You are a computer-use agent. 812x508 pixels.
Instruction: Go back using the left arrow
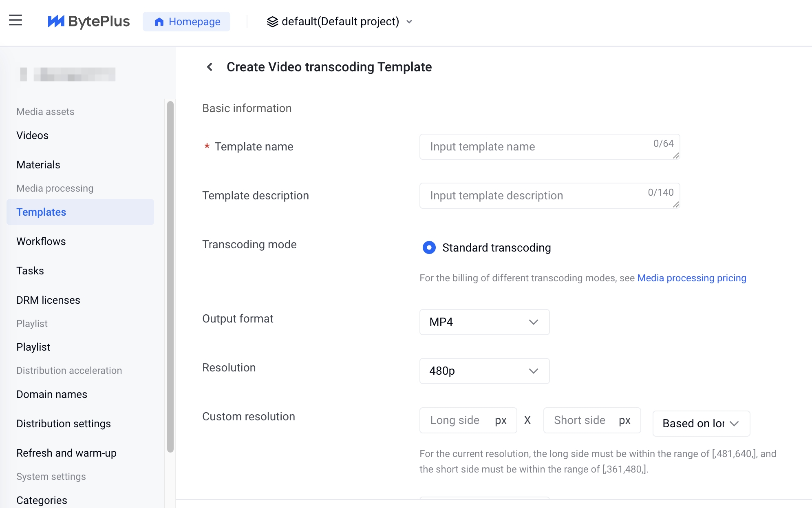click(x=210, y=67)
